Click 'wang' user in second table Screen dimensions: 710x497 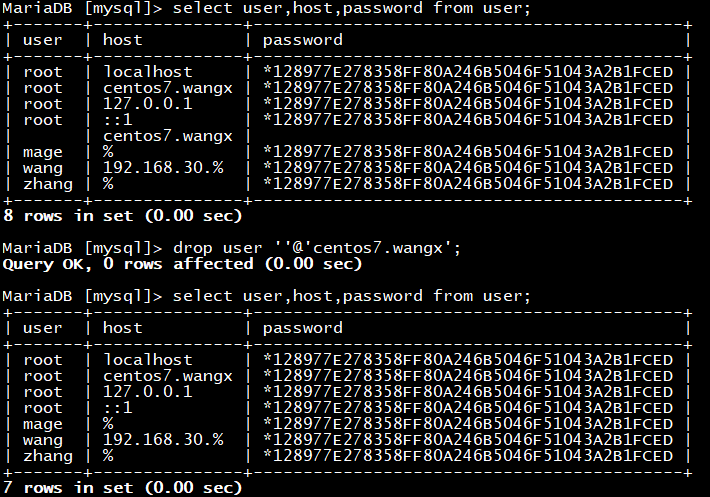(43, 440)
